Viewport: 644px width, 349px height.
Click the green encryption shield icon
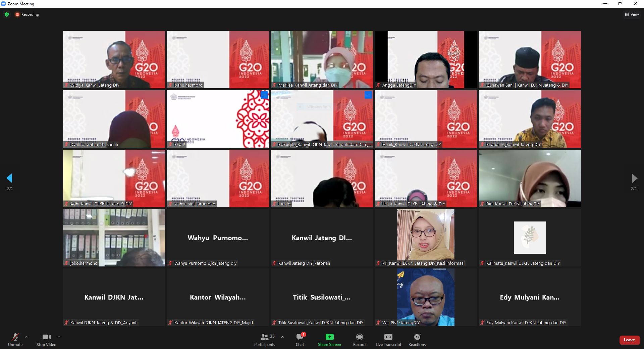(x=7, y=14)
